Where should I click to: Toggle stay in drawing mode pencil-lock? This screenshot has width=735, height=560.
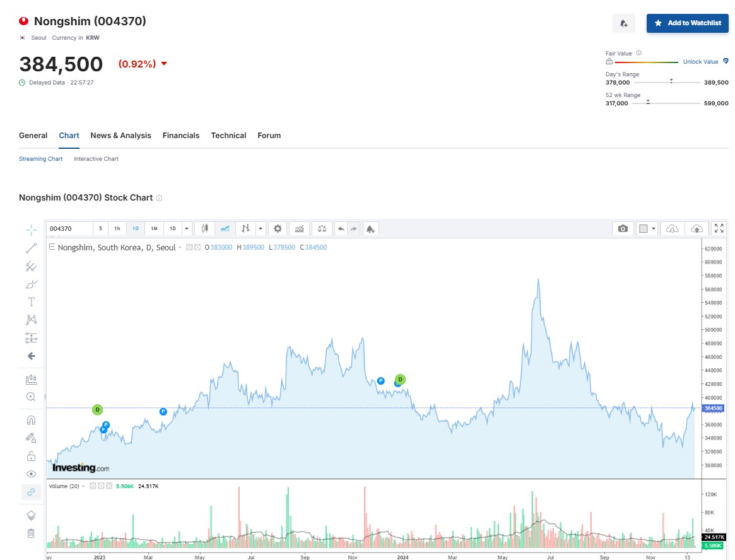31,438
